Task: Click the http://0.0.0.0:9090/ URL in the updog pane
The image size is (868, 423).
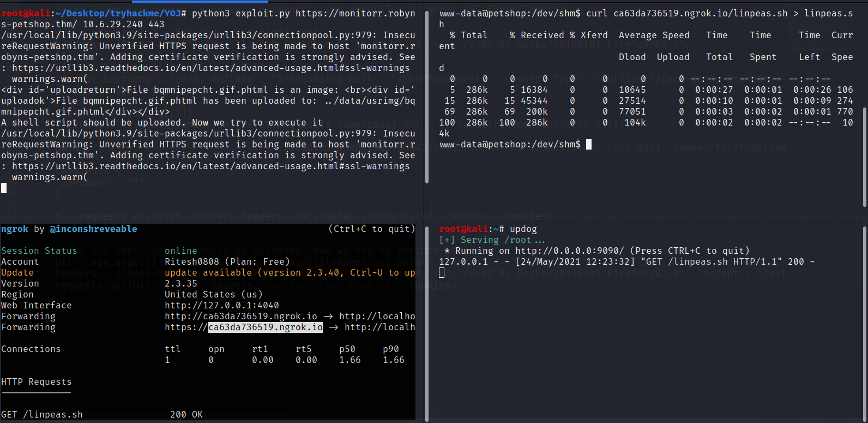Action: click(x=570, y=251)
